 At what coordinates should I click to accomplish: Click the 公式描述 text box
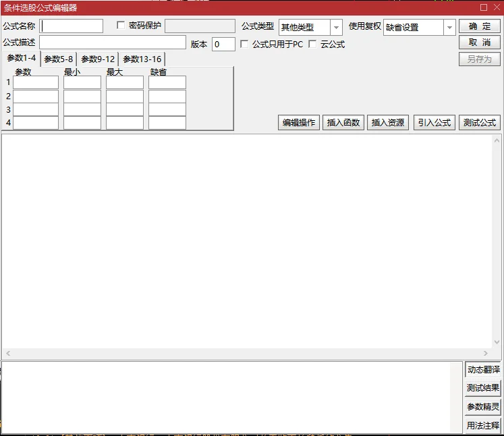[x=113, y=43]
